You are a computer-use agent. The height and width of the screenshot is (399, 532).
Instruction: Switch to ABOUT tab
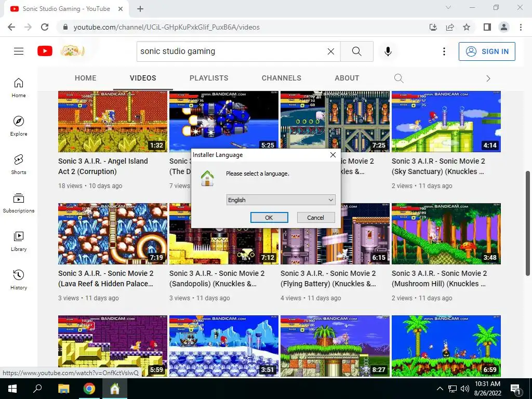click(347, 78)
